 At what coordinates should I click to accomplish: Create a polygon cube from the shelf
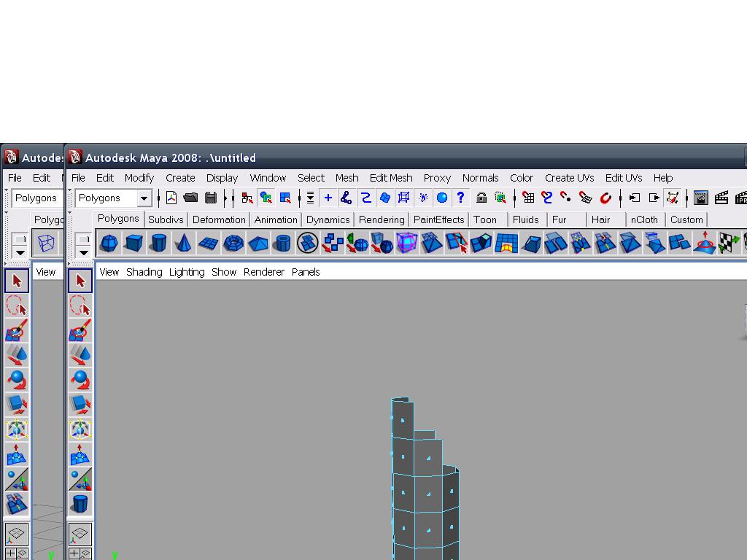pyautogui.click(x=134, y=243)
